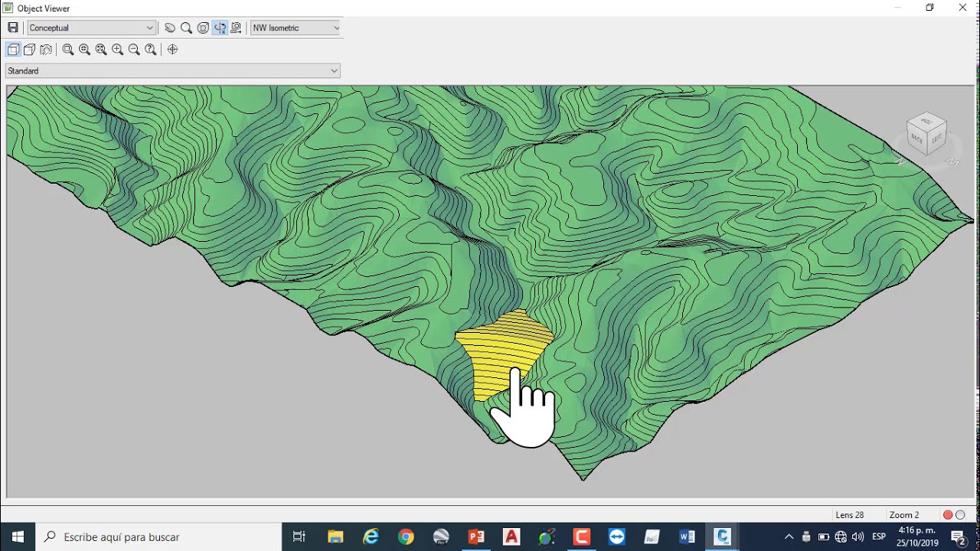
Task: Click the volume speaker tray icon
Action: coord(857,537)
